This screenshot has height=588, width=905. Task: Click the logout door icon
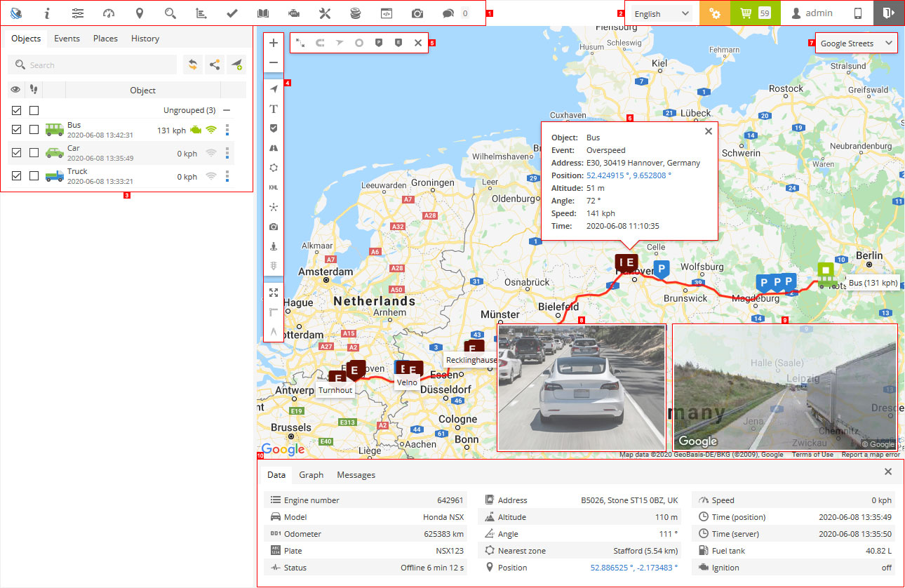pyautogui.click(x=889, y=13)
